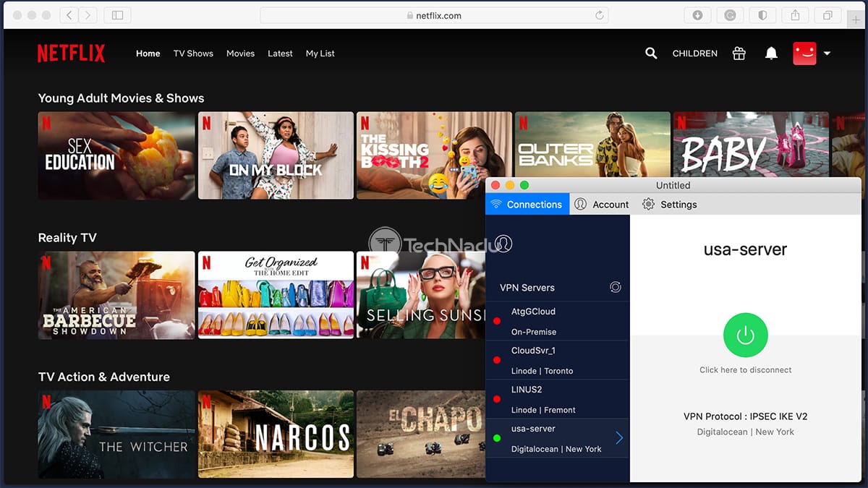
Task: Open Safari downloads icon
Action: (x=697, y=15)
